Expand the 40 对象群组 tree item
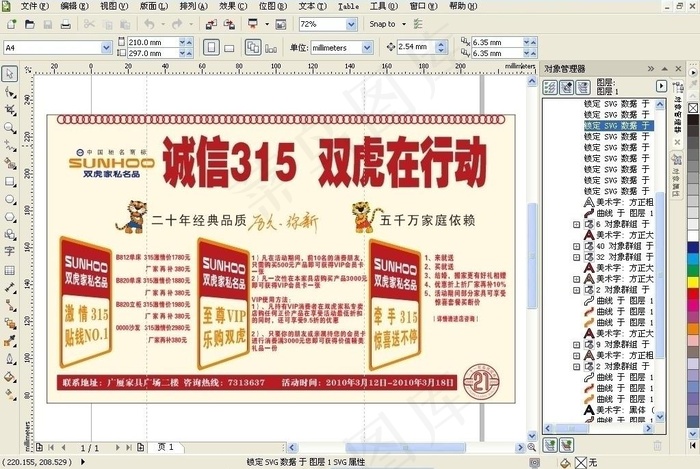Screen dimensions: 700x469 (x=576, y=246)
